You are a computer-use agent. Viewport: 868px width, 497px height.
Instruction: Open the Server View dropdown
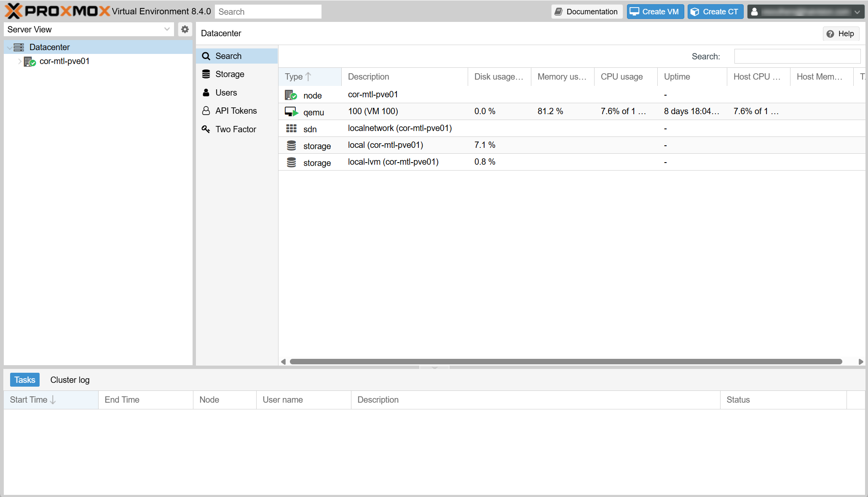[x=167, y=29]
